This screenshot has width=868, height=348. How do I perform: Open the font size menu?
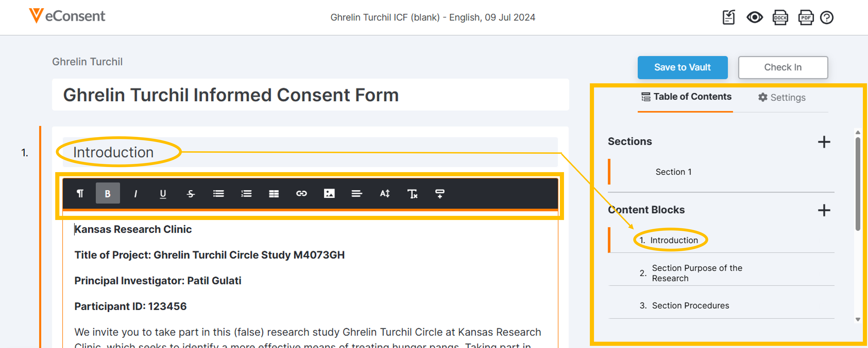[x=384, y=194]
